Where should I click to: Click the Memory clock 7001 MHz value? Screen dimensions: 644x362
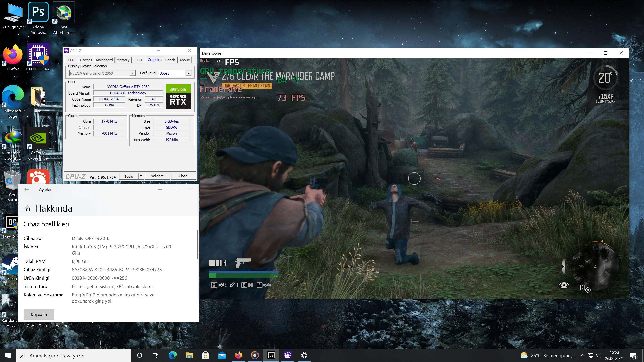coord(109,133)
